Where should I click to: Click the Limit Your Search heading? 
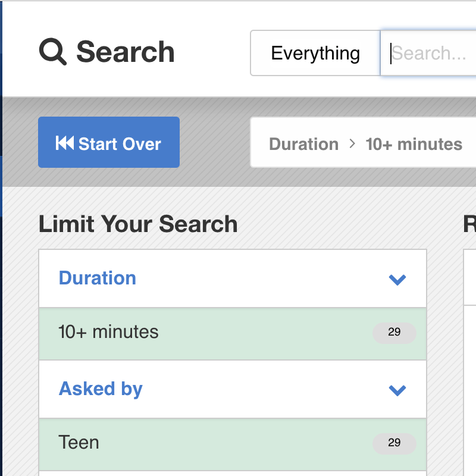click(x=138, y=224)
